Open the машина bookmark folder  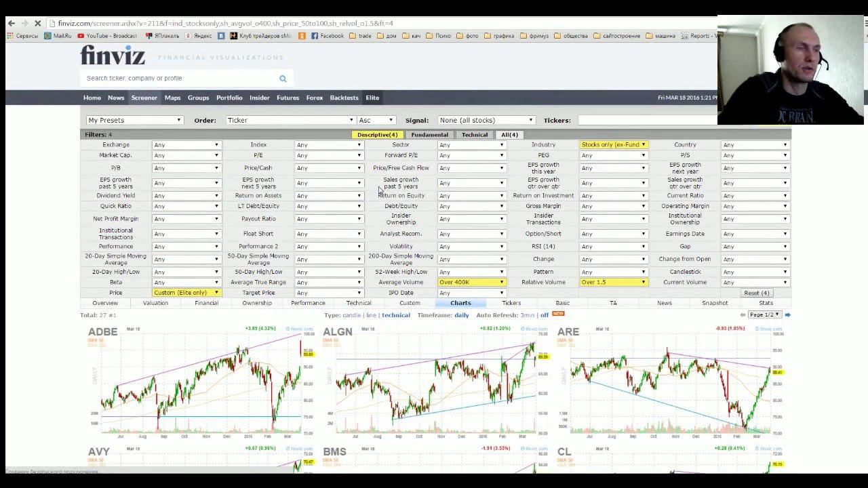[x=660, y=36]
